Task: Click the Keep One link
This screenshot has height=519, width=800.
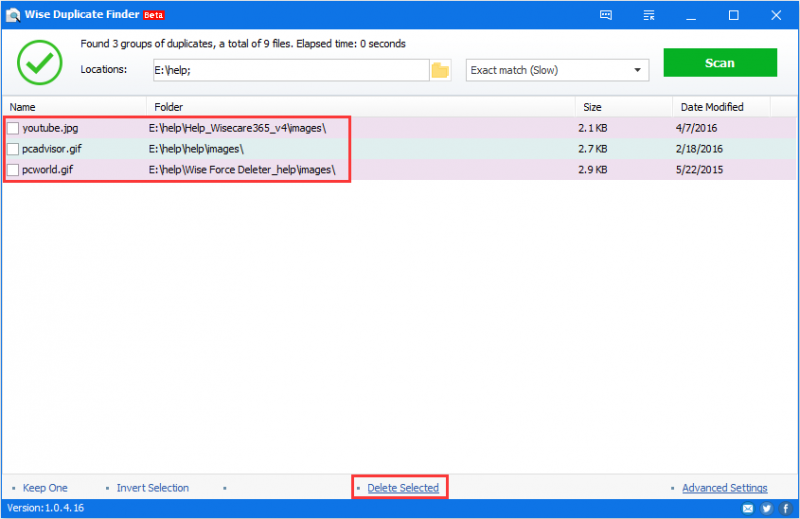Action: 45,488
